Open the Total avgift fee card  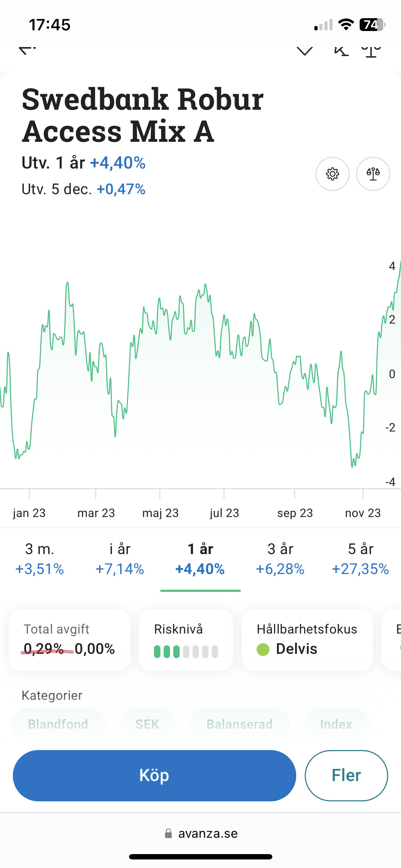pos(70,640)
